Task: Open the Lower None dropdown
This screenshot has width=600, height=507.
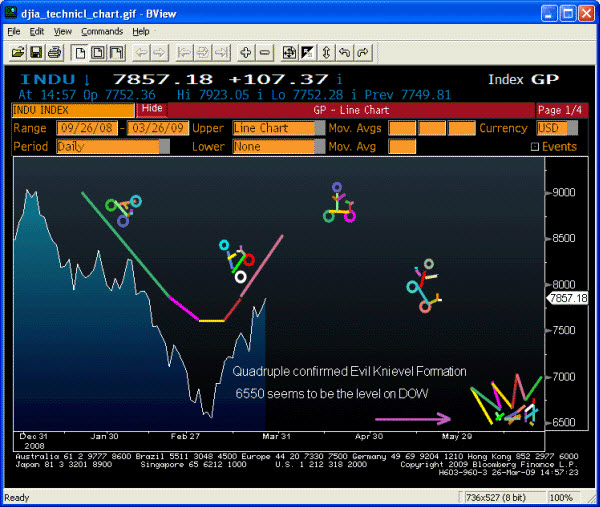Action: click(319, 147)
